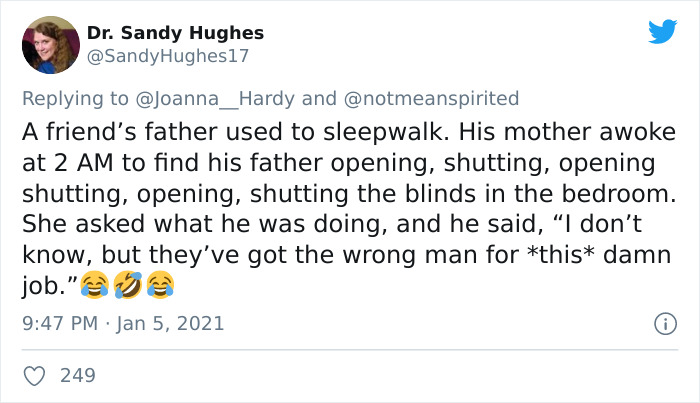Like the tweet with the heart icon
The image size is (700, 403).
(34, 376)
